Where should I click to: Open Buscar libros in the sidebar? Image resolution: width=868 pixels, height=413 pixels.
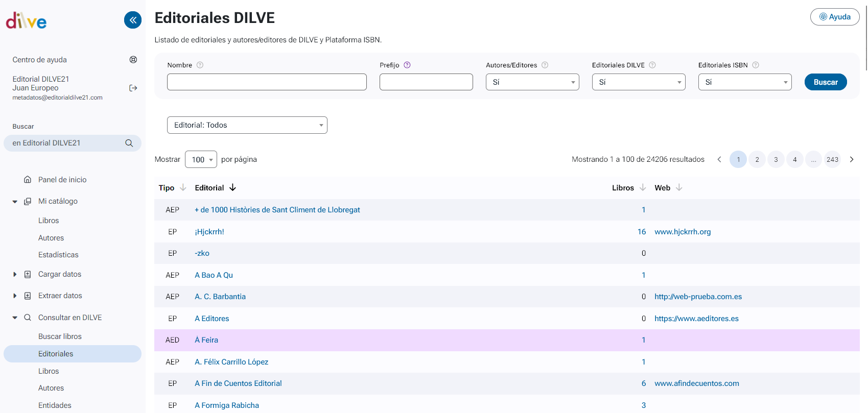pyautogui.click(x=60, y=336)
